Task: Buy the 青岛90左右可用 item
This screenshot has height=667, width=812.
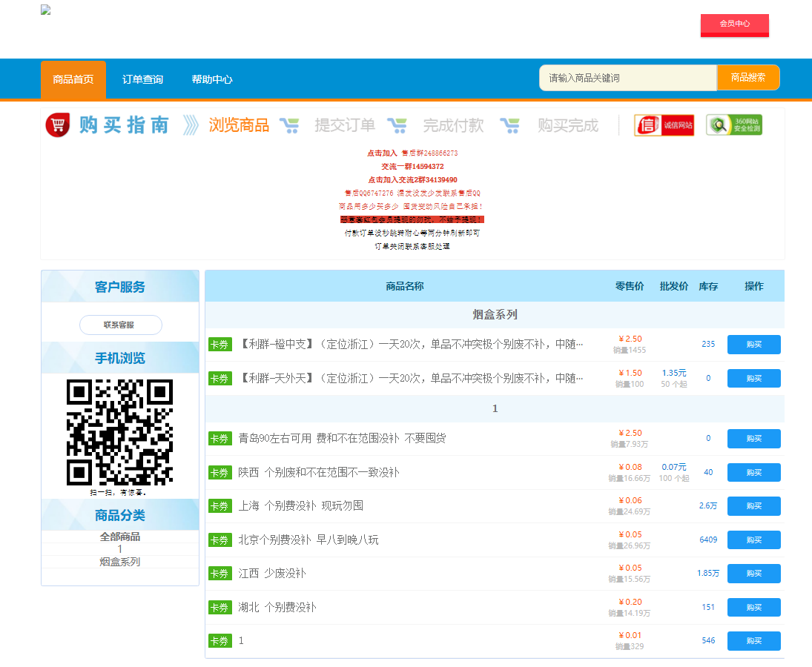Action: (754, 438)
